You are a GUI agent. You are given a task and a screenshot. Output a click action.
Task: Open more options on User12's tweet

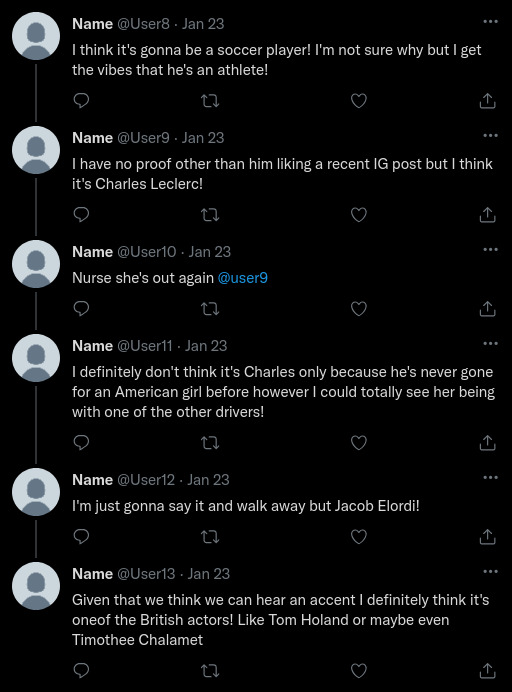pyautogui.click(x=490, y=478)
